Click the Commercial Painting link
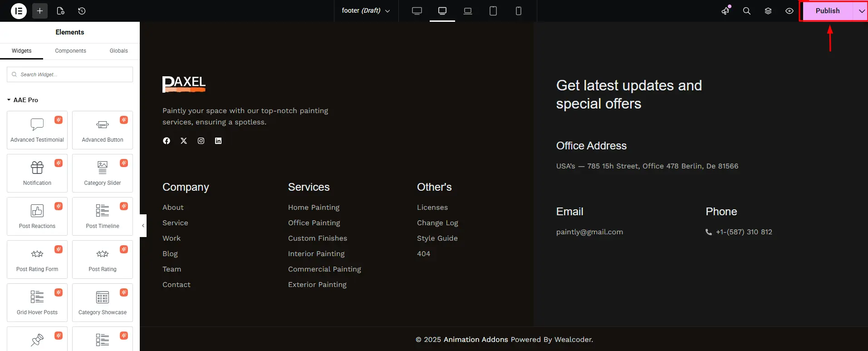Image resolution: width=868 pixels, height=351 pixels. pyautogui.click(x=324, y=269)
